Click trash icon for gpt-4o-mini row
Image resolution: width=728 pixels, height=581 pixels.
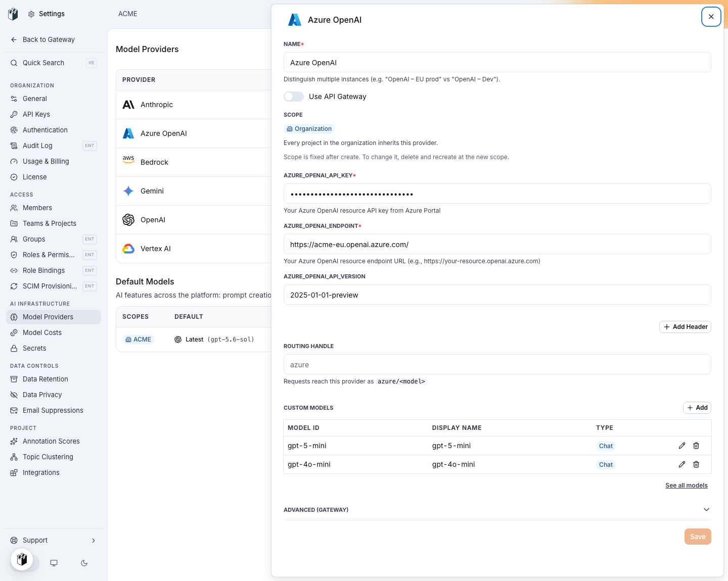696,464
